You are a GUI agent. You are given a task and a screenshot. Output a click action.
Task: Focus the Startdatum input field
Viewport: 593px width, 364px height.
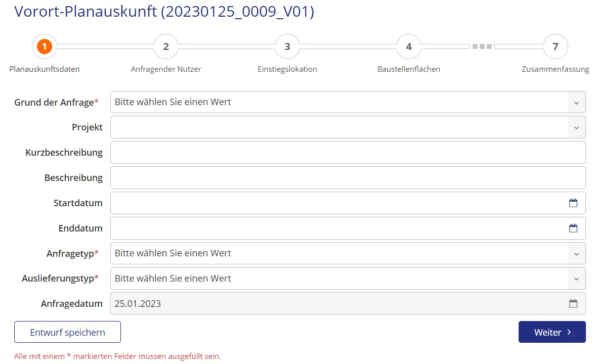[304, 203]
